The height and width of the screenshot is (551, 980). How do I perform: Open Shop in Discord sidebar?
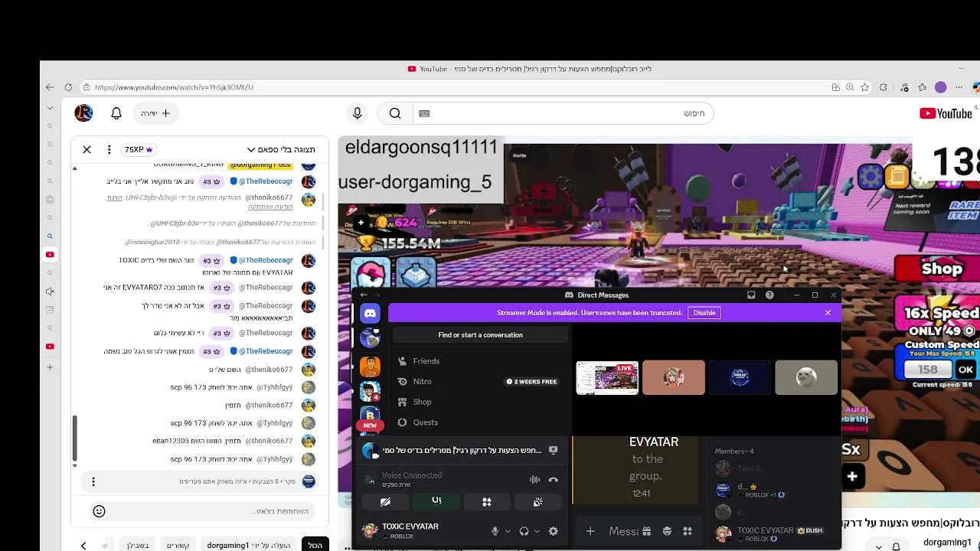pos(480,402)
